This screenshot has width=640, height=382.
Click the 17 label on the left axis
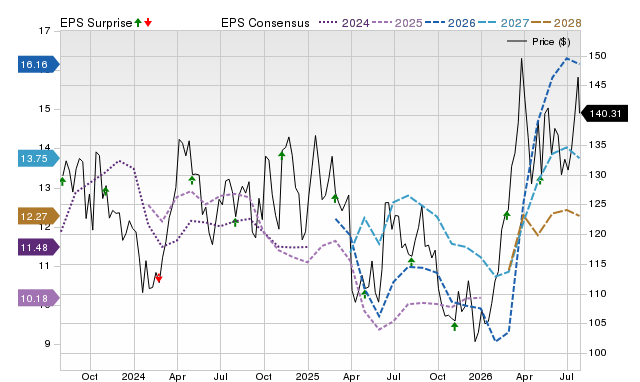pos(45,31)
